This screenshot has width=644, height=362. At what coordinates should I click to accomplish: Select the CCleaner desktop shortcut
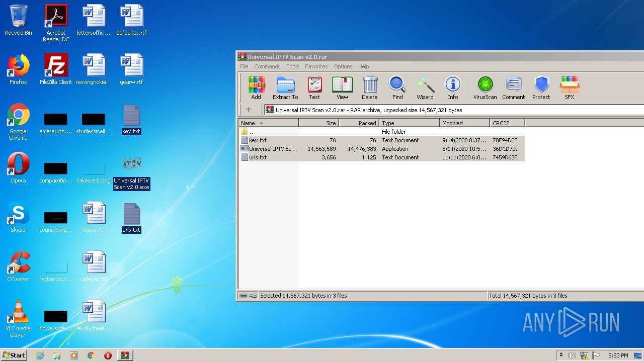(18, 266)
